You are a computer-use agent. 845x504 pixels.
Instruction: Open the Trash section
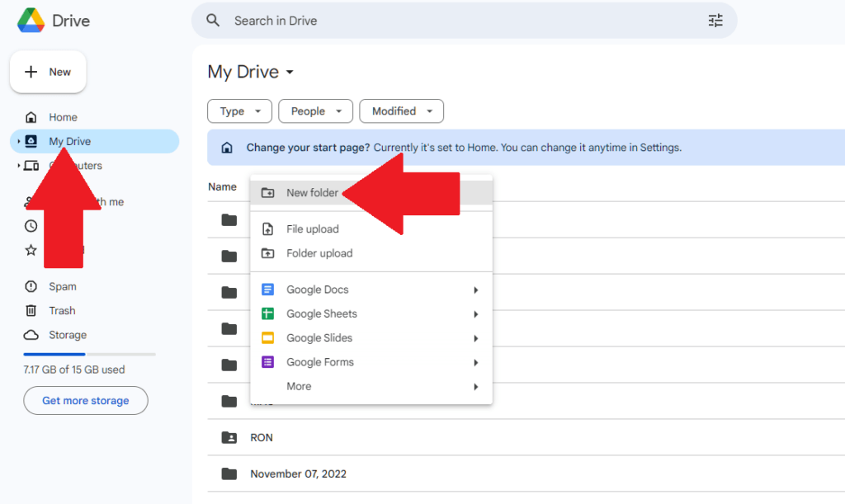50,311
